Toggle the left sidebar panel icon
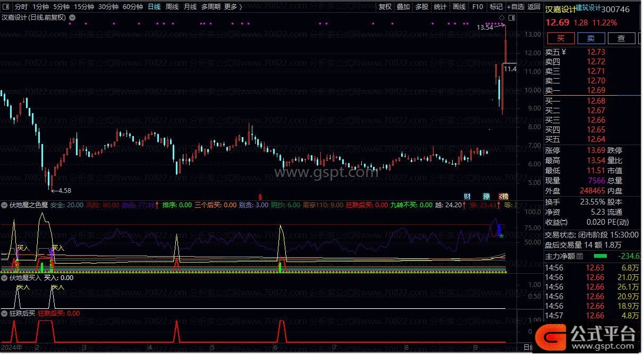The height and width of the screenshot is (355, 644). pyautogui.click(x=5, y=6)
